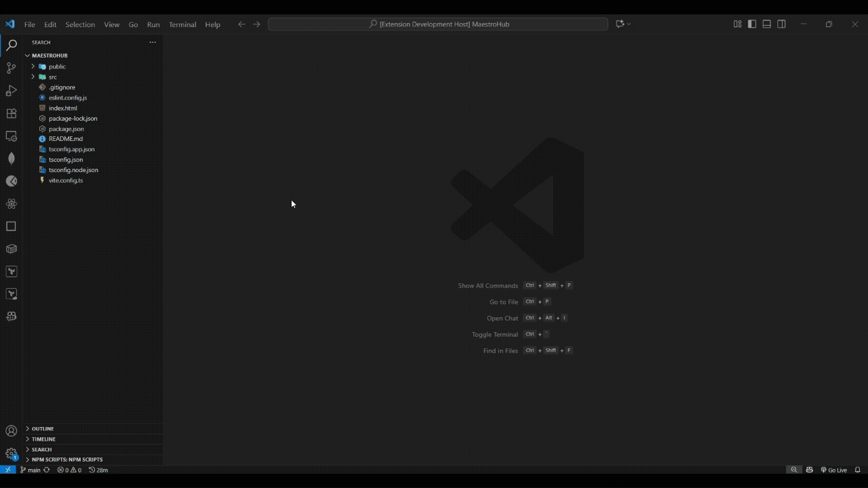Click the Go Live status bar button
Viewport: 868px width, 488px height.
(834, 470)
